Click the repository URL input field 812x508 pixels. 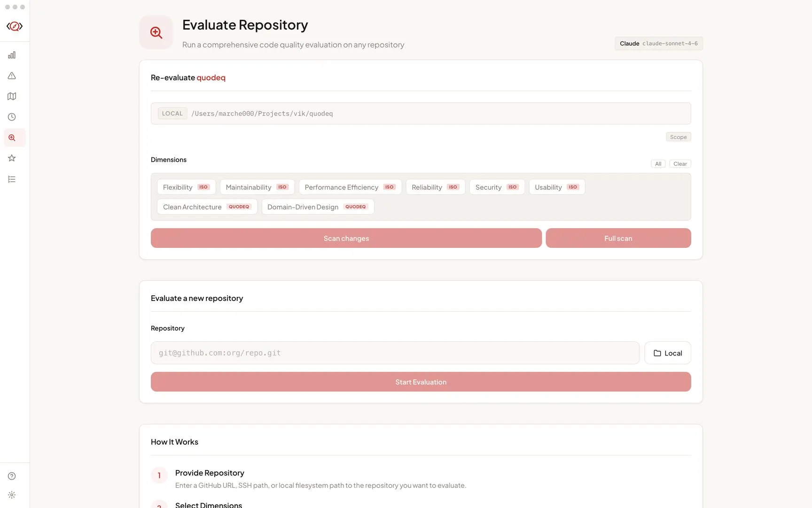coord(395,353)
